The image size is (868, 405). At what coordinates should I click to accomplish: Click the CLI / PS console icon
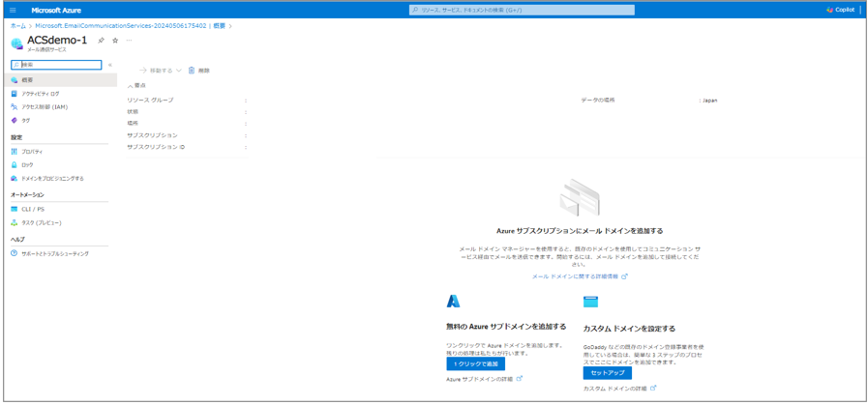15,209
